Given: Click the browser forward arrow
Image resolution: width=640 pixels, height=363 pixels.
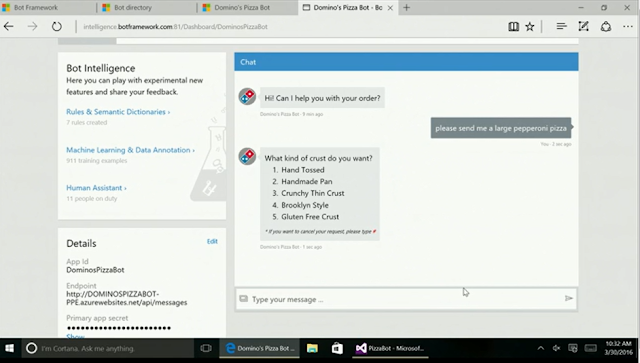Looking at the screenshot, I should 32,27.
